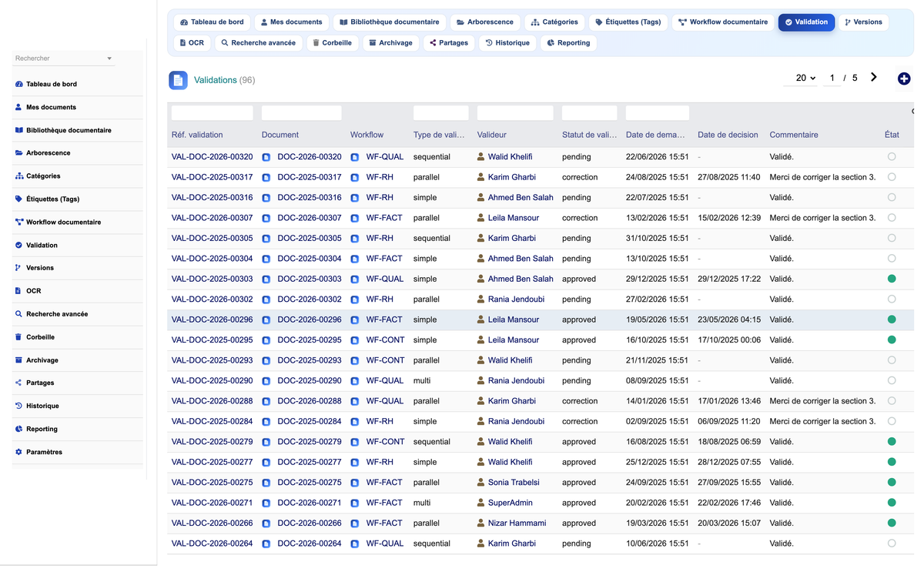This screenshot has width=924, height=572.
Task: Click the Type de validation filter field
Action: (440, 113)
